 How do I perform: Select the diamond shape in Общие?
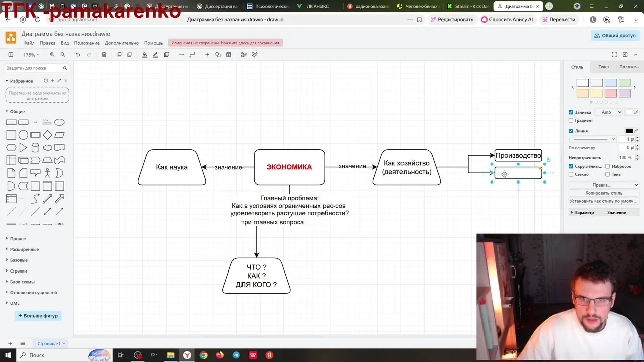[x=47, y=135]
